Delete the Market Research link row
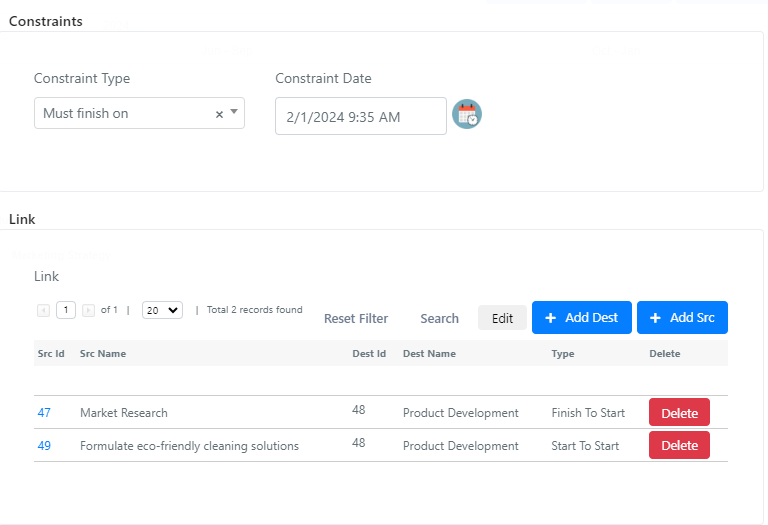Screen dimensions: 768x525 pos(679,412)
